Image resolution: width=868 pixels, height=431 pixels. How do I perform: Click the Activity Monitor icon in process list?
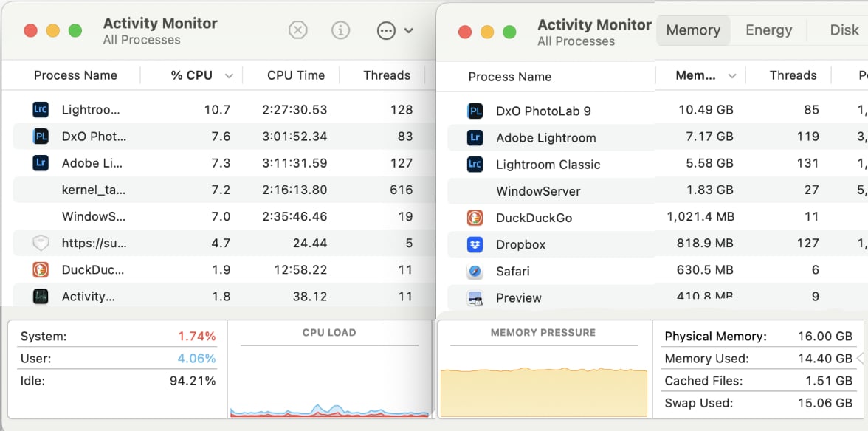pos(41,297)
